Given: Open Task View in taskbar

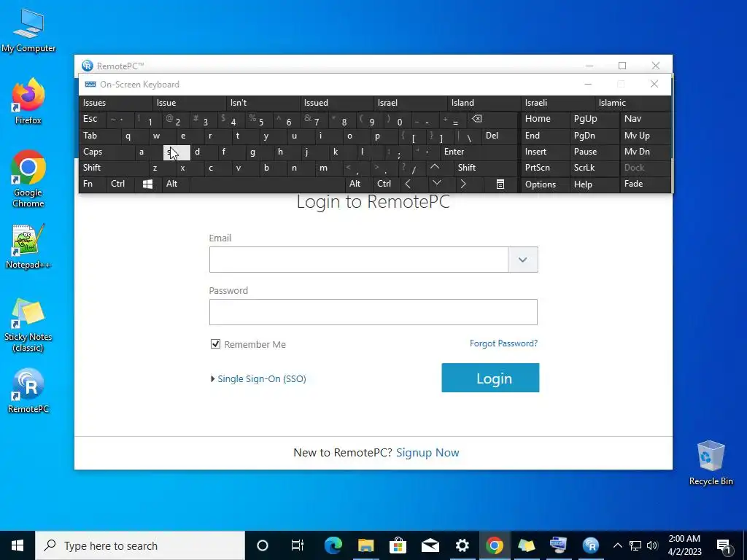Looking at the screenshot, I should point(298,545).
